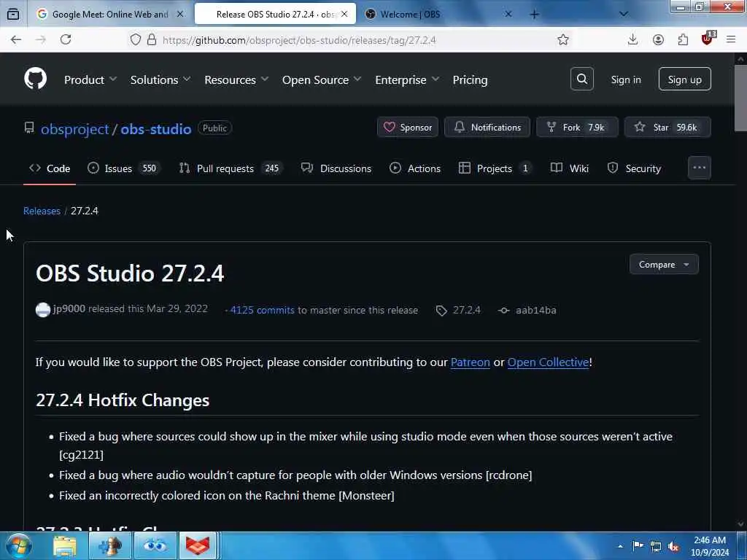The height and width of the screenshot is (560, 747).
Task: Open the Discussions tab
Action: [x=336, y=168]
